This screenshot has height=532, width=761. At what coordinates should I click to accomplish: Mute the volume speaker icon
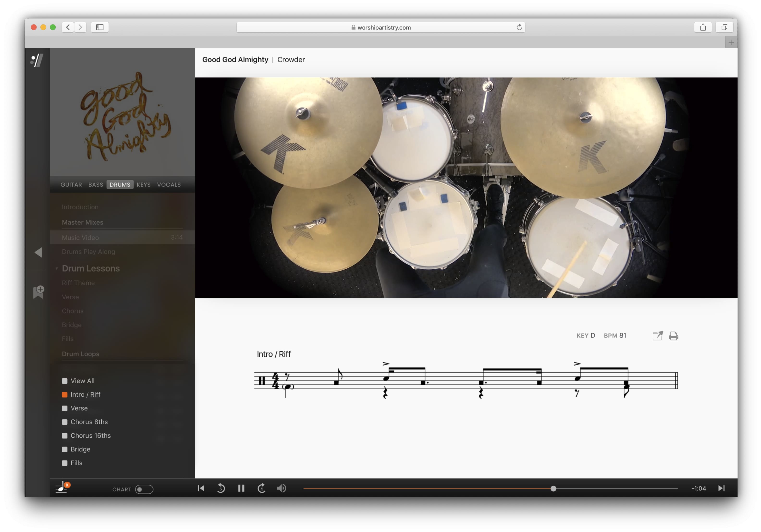281,488
